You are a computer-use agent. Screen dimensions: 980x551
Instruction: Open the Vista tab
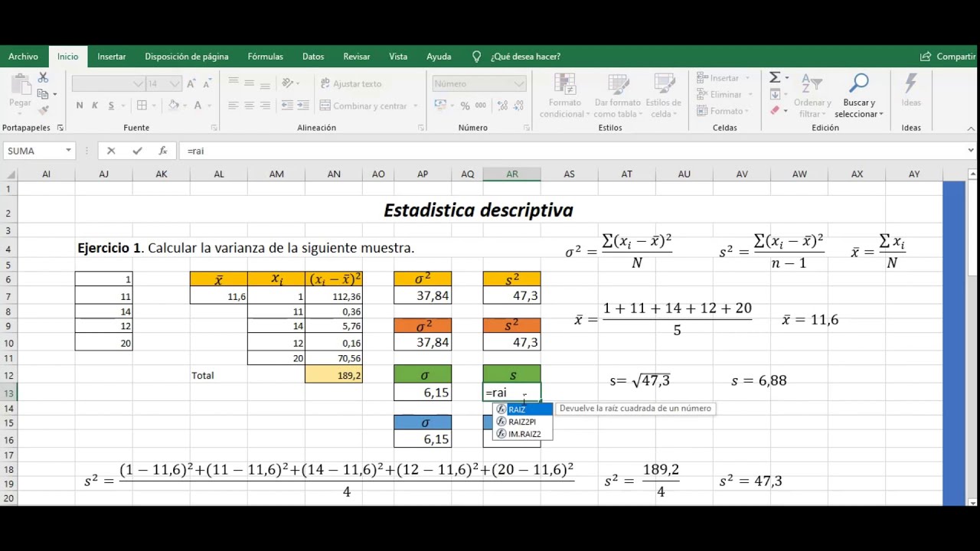pyautogui.click(x=398, y=57)
